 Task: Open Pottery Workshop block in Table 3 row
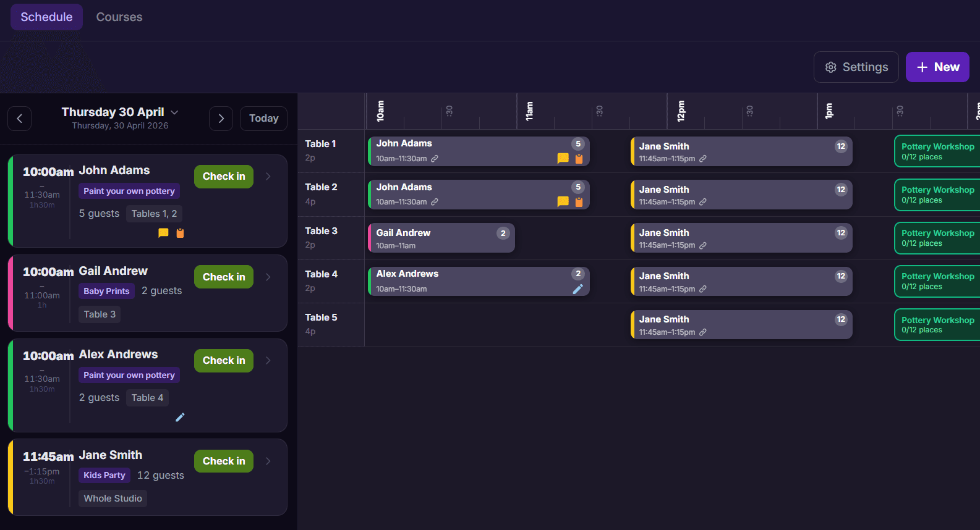937,238
